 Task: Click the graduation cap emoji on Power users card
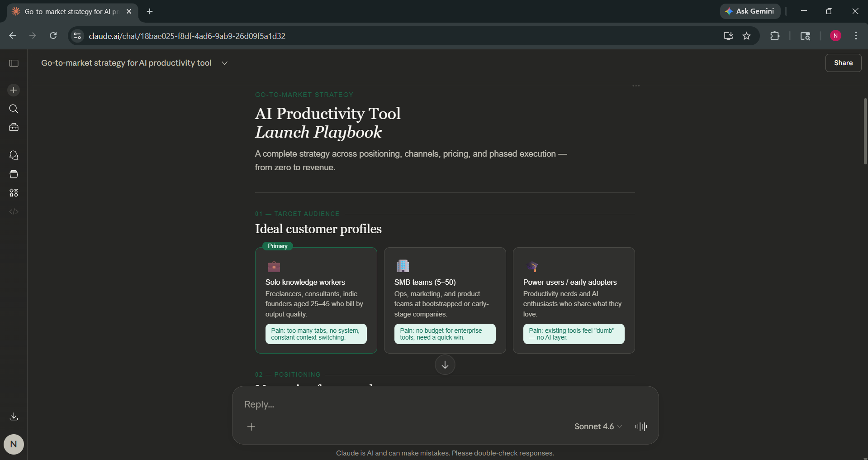click(533, 266)
